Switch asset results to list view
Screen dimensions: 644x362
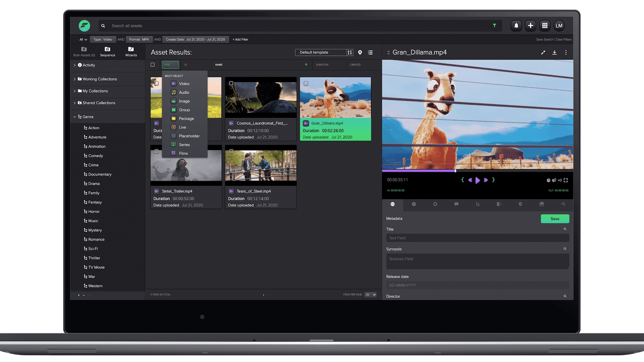coord(370,52)
